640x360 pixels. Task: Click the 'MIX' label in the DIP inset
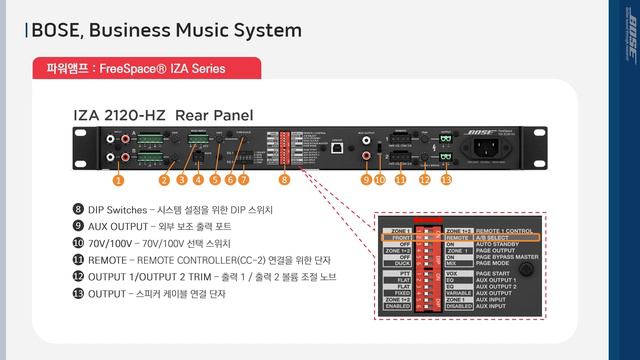pyautogui.click(x=451, y=264)
